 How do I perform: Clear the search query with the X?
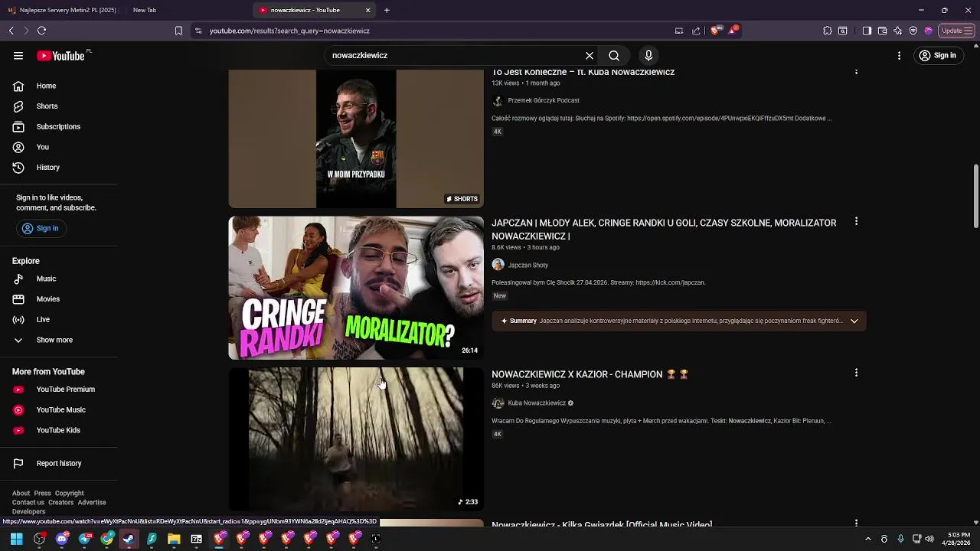590,55
